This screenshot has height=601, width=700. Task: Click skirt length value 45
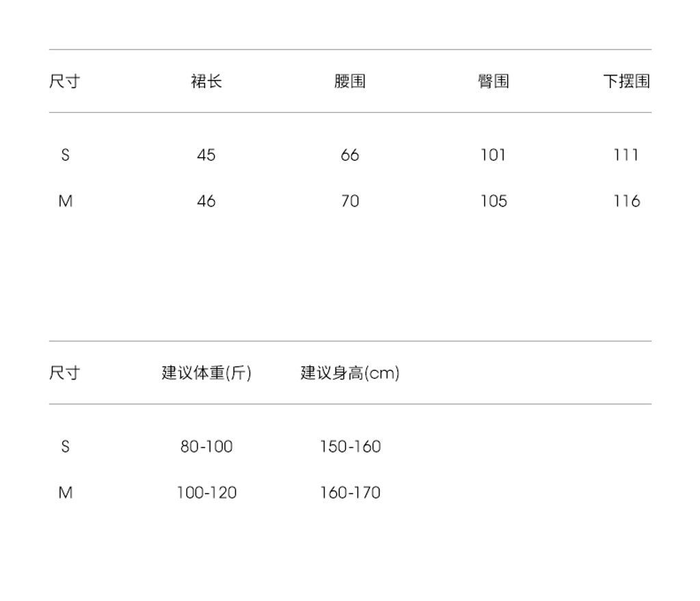click(206, 155)
